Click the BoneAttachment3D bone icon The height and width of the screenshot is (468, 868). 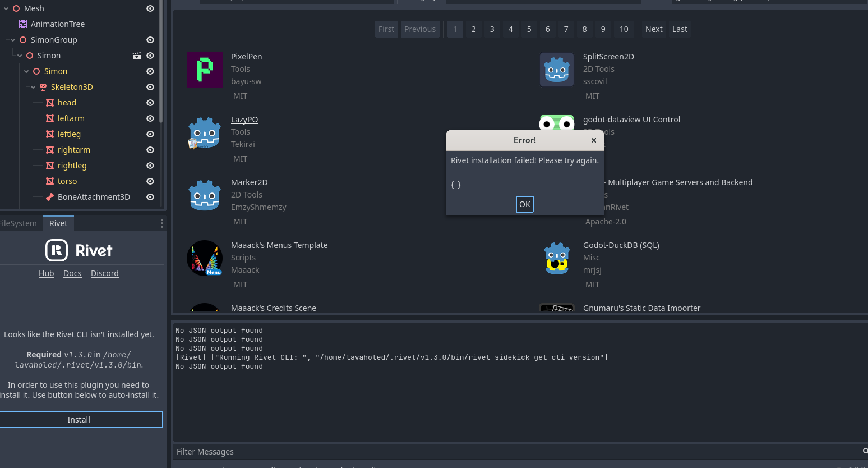coord(50,197)
